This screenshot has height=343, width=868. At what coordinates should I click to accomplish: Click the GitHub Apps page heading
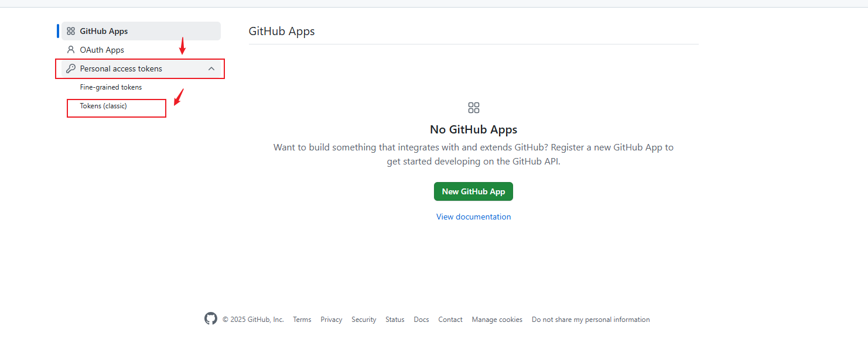coord(282,31)
